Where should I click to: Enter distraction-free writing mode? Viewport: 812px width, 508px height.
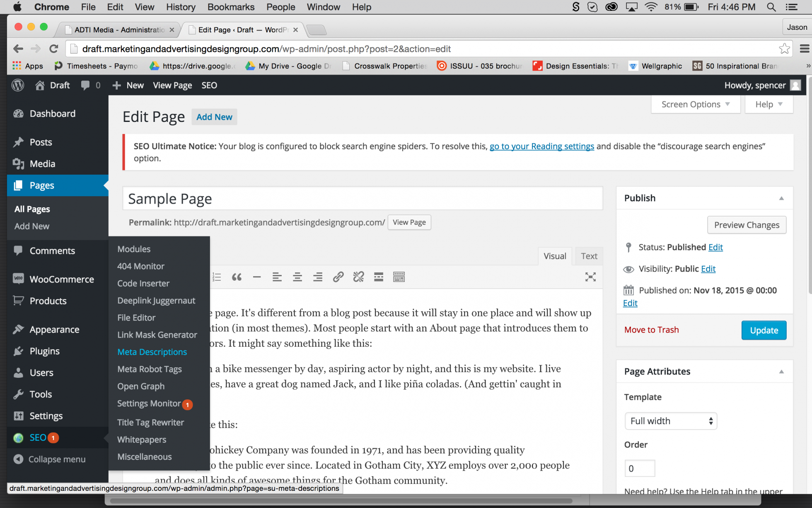(x=590, y=277)
